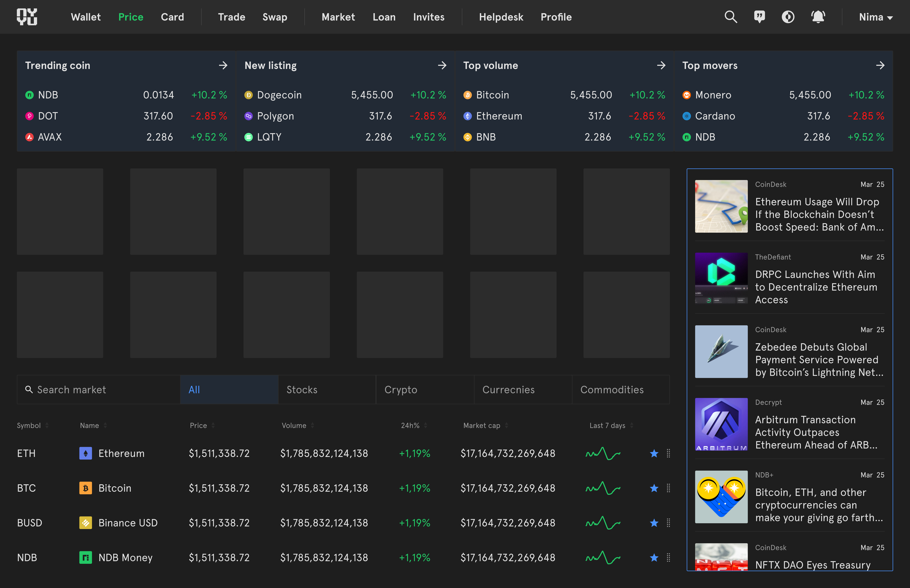Expand Top movers list arrow
Viewport: 910px width, 588px height.
point(880,65)
